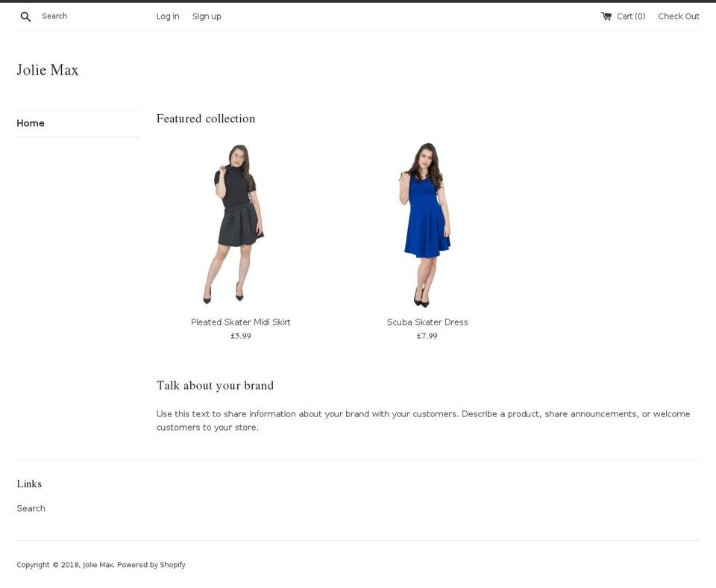Click the Jolie Max link in copyright
This screenshot has width=716, height=588.
(x=98, y=565)
